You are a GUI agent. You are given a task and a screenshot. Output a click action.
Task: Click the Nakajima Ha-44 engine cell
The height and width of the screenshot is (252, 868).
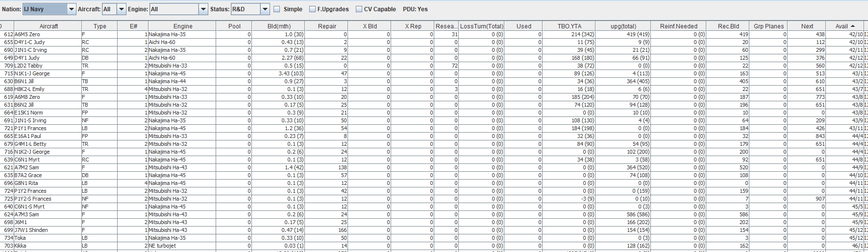click(x=182, y=81)
